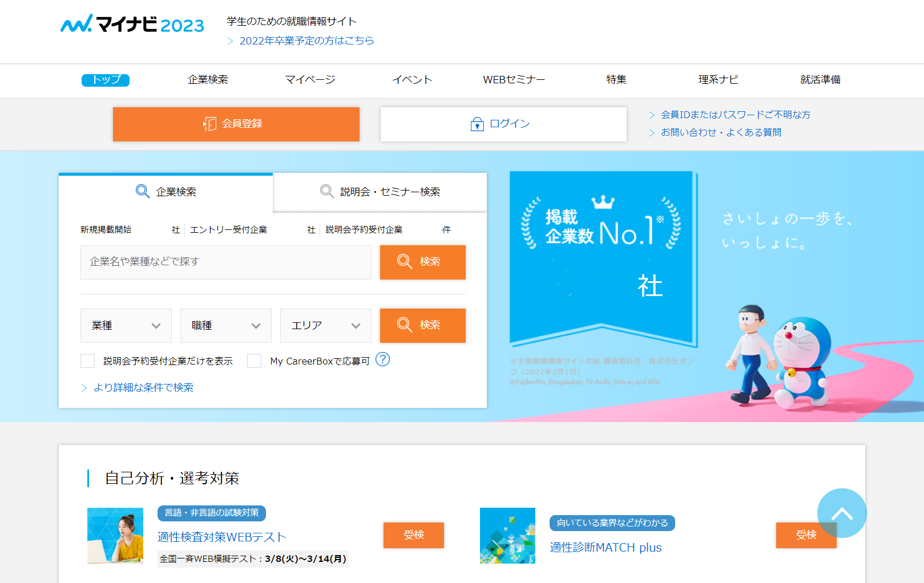Image resolution: width=924 pixels, height=583 pixels.
Task: Open お問い合わせ・よくある質問 link
Action: (x=721, y=133)
